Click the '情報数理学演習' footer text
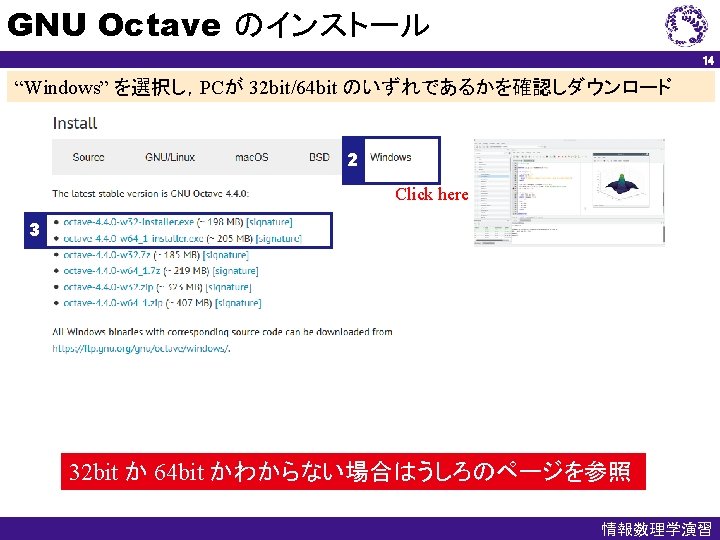Image resolution: width=720 pixels, height=540 pixels. [657, 529]
